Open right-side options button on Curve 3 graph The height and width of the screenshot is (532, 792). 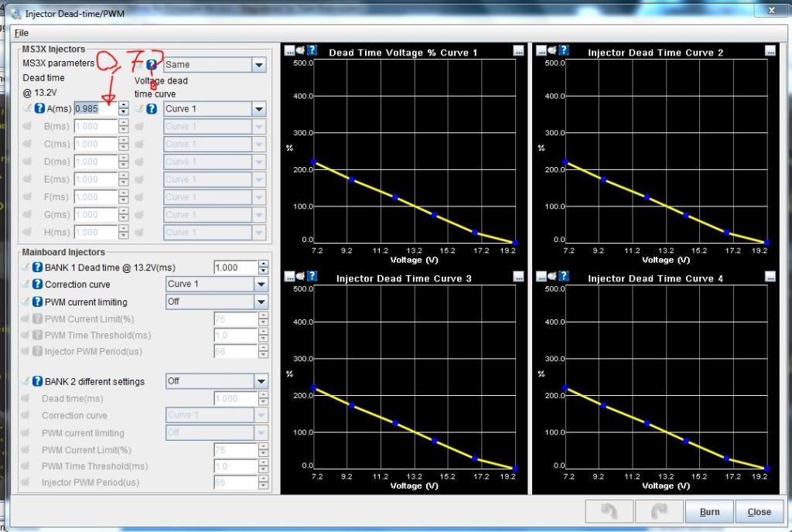(519, 277)
